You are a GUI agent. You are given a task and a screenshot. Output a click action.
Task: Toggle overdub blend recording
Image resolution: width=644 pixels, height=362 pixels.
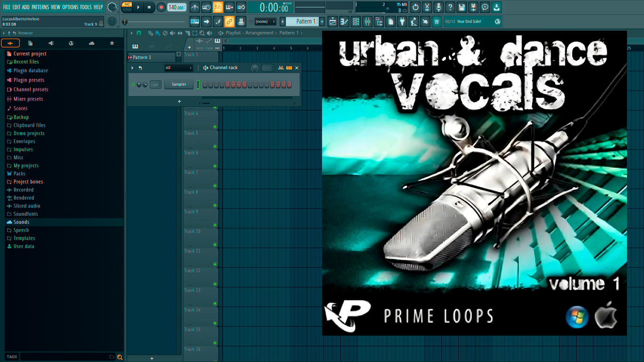pos(230,7)
